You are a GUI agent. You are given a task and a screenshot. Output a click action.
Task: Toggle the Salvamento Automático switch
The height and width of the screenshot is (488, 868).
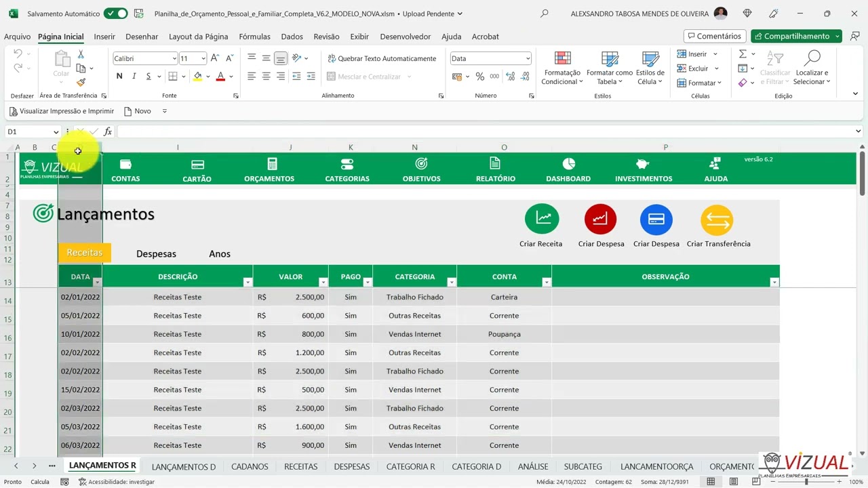coord(115,14)
